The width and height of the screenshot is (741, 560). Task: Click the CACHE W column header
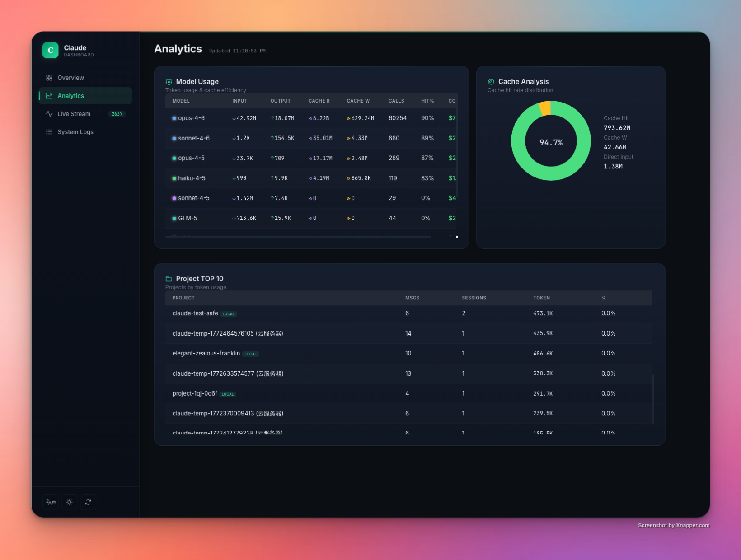tap(358, 101)
